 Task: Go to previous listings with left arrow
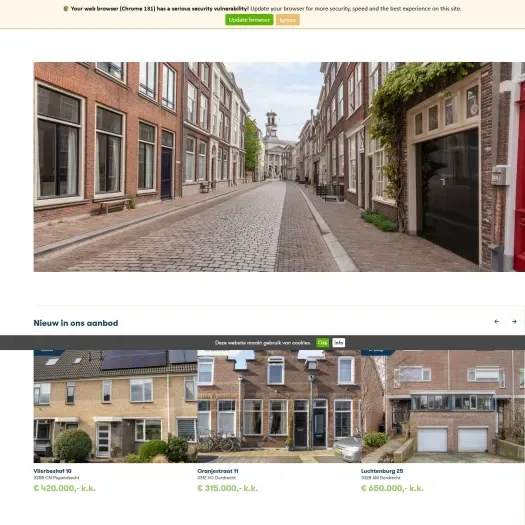[x=497, y=321]
